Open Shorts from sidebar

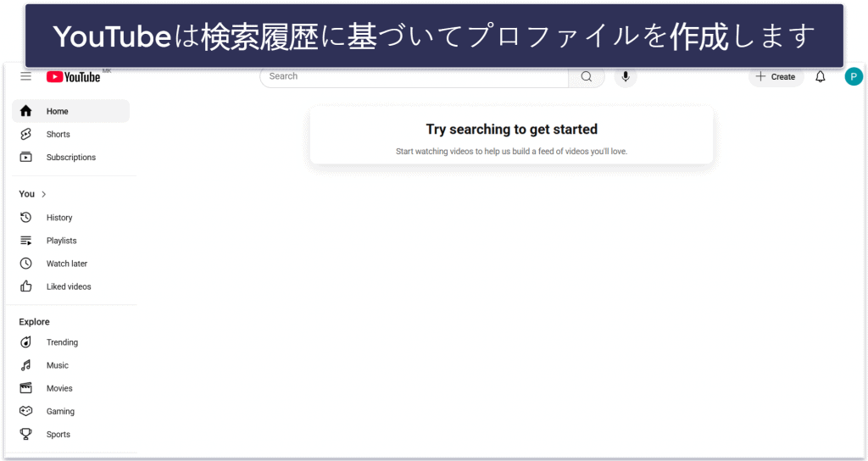(71, 134)
